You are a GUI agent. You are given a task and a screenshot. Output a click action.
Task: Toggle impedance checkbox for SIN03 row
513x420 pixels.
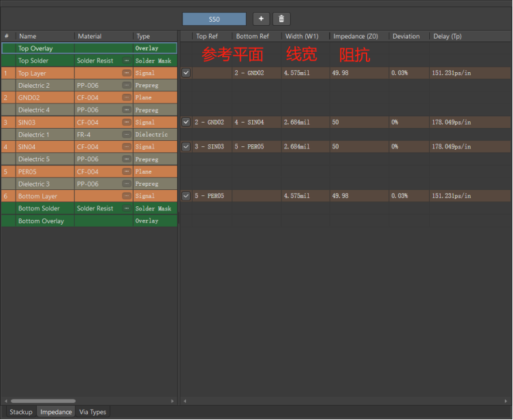(186, 122)
